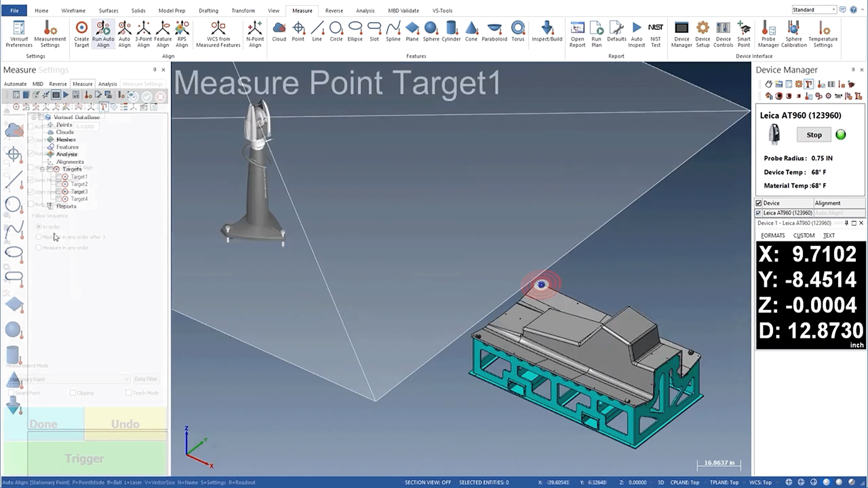Run the NIST Test
868x488 pixels.
(656, 34)
